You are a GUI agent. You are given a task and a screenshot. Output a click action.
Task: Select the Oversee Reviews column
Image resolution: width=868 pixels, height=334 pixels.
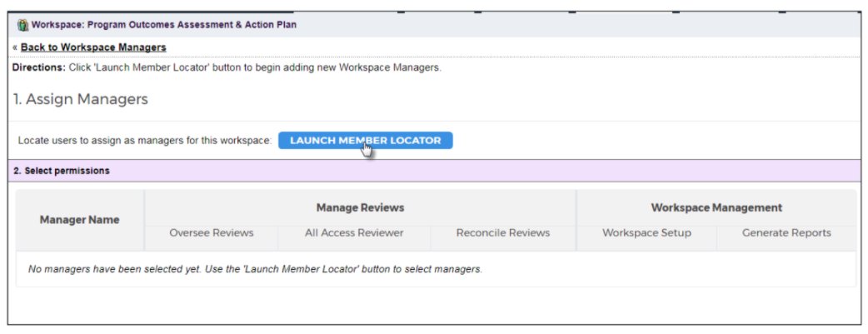(x=212, y=233)
